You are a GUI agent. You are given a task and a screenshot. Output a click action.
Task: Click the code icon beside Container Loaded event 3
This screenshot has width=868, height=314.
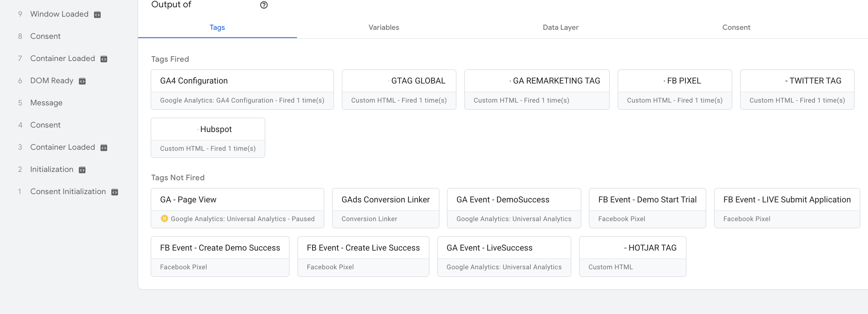[x=104, y=148]
